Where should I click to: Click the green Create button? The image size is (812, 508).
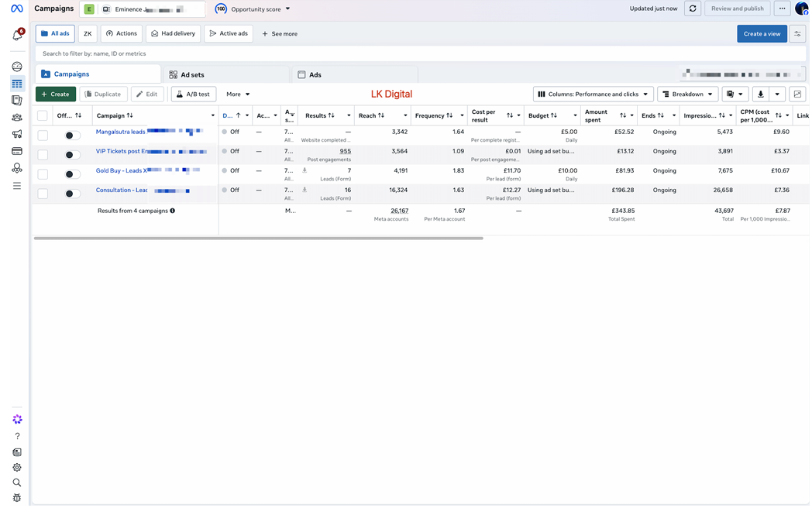point(56,94)
